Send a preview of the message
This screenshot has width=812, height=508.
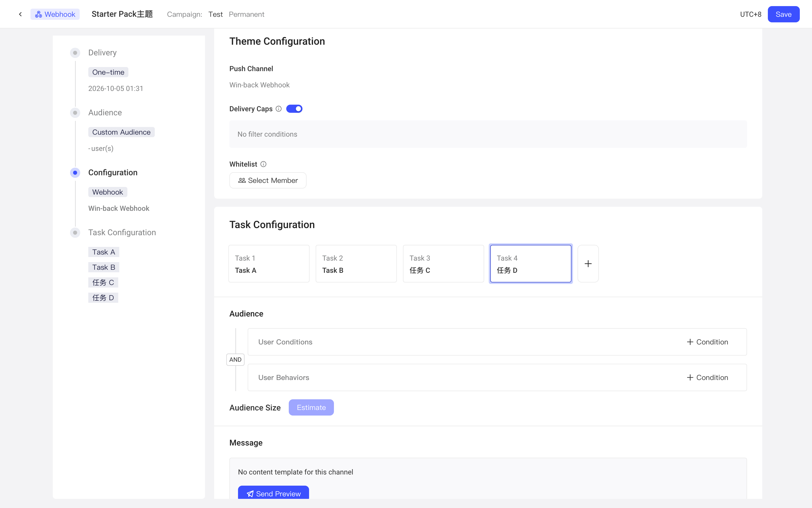click(274, 493)
